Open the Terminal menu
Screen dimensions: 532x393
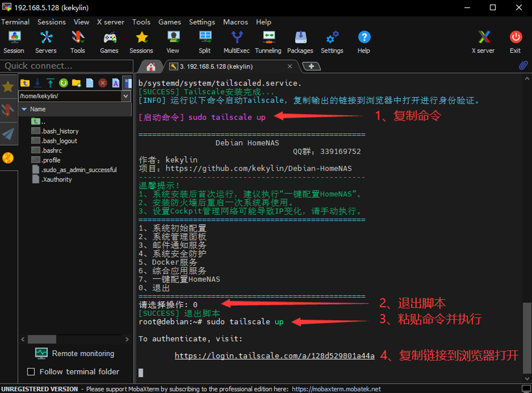[x=15, y=22]
